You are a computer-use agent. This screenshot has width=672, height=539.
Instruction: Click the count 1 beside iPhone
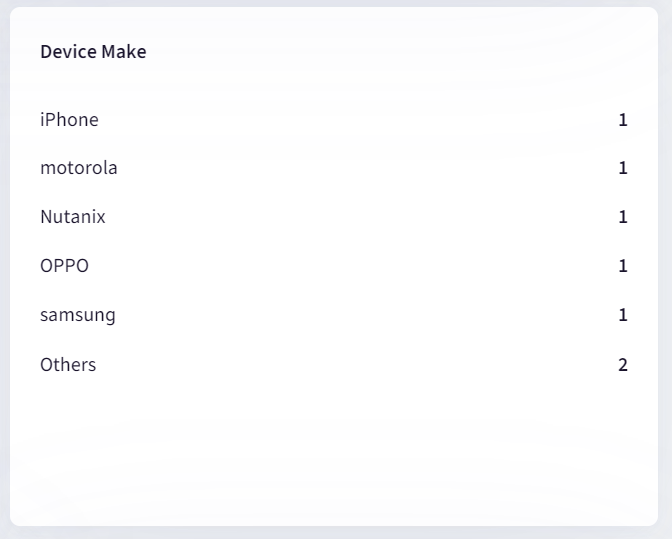(x=623, y=120)
